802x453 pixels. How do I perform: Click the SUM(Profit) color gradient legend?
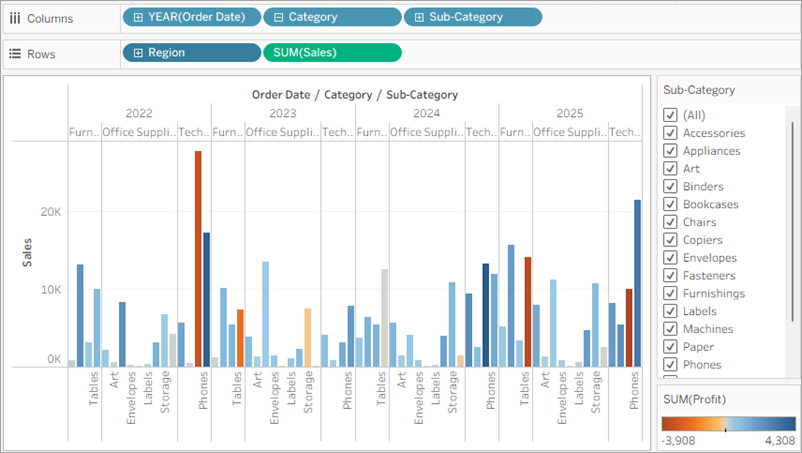[x=727, y=424]
